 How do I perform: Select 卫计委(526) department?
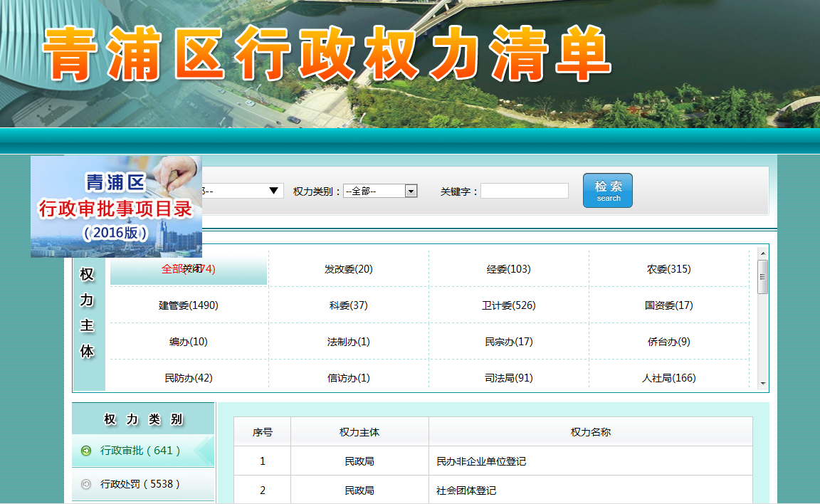click(x=508, y=305)
